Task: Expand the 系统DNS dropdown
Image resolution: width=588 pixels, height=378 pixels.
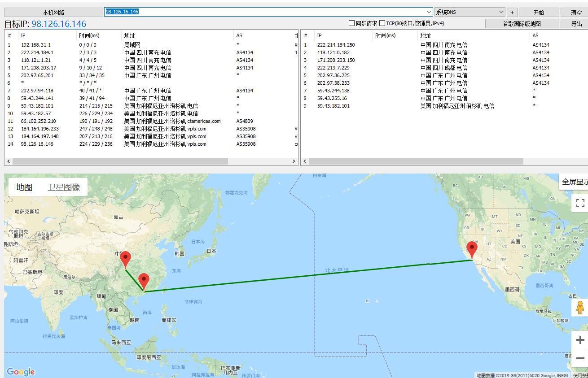Action: [501, 12]
